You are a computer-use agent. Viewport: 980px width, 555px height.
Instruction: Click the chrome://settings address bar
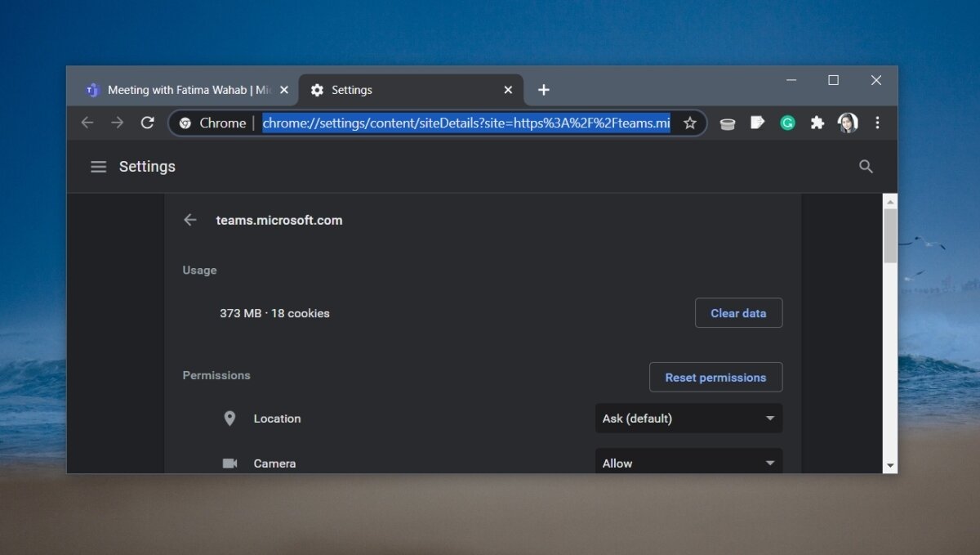click(465, 123)
